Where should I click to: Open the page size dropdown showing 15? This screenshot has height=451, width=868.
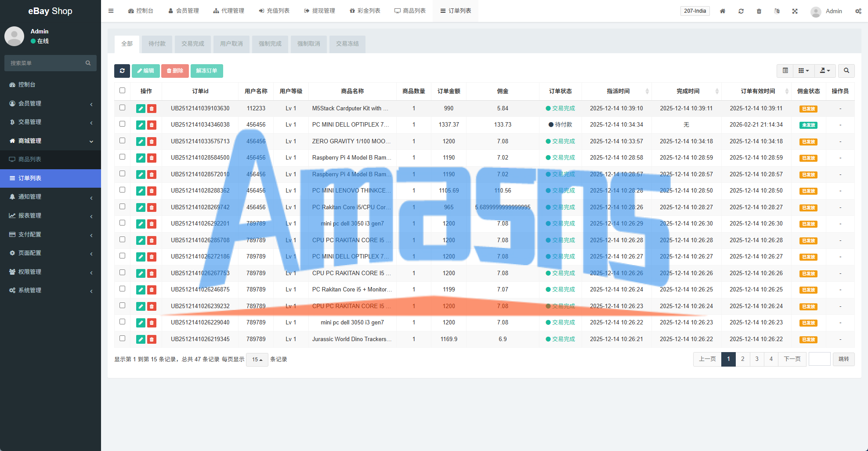click(x=257, y=360)
